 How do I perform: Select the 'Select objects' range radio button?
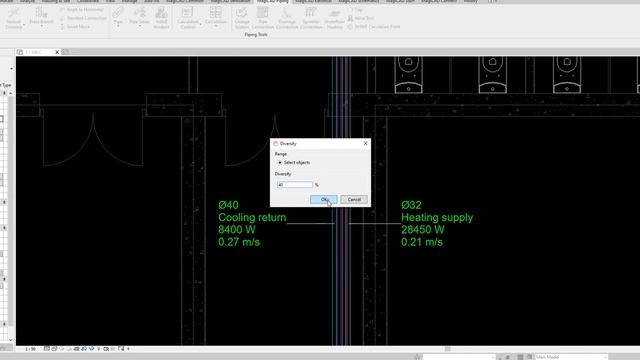pos(280,162)
